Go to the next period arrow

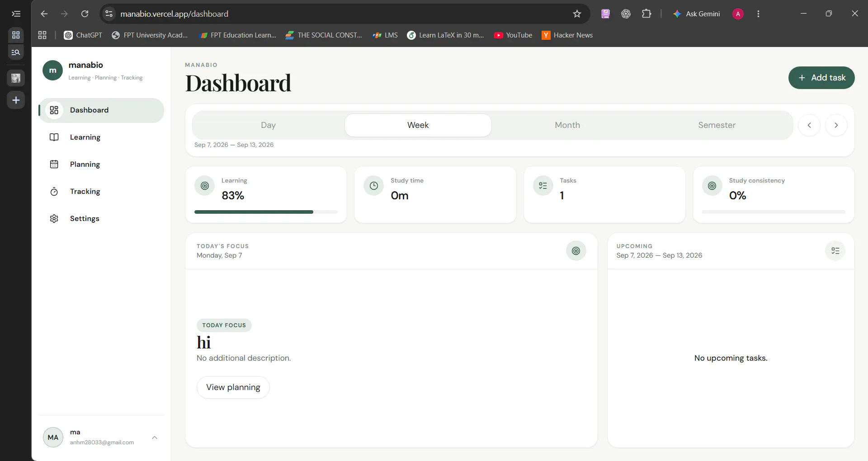(836, 125)
